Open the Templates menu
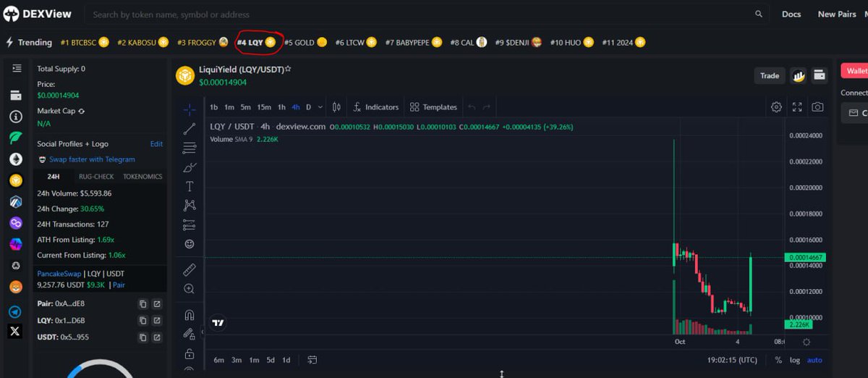The width and height of the screenshot is (868, 378). tap(433, 107)
